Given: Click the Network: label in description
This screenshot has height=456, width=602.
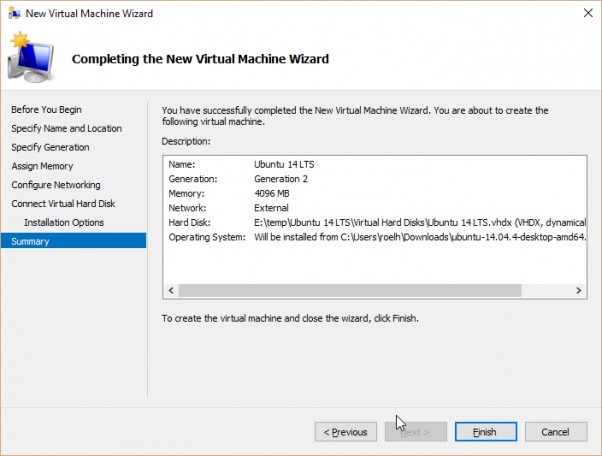Looking at the screenshot, I should (x=187, y=208).
